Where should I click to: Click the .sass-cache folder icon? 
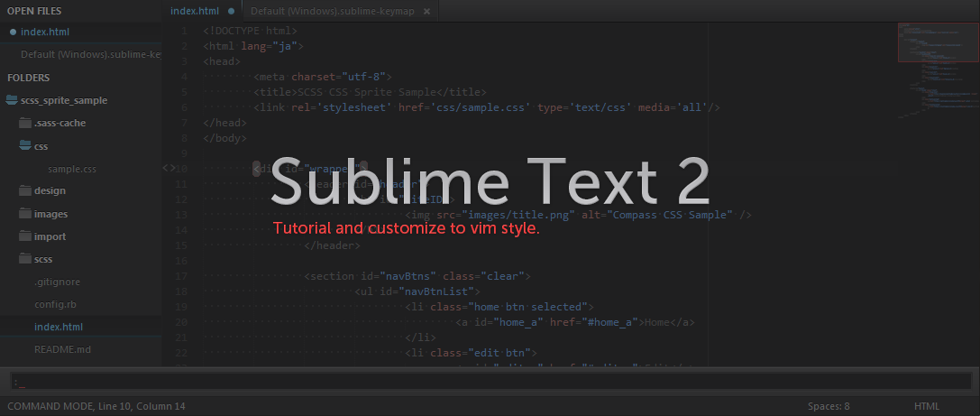25,123
